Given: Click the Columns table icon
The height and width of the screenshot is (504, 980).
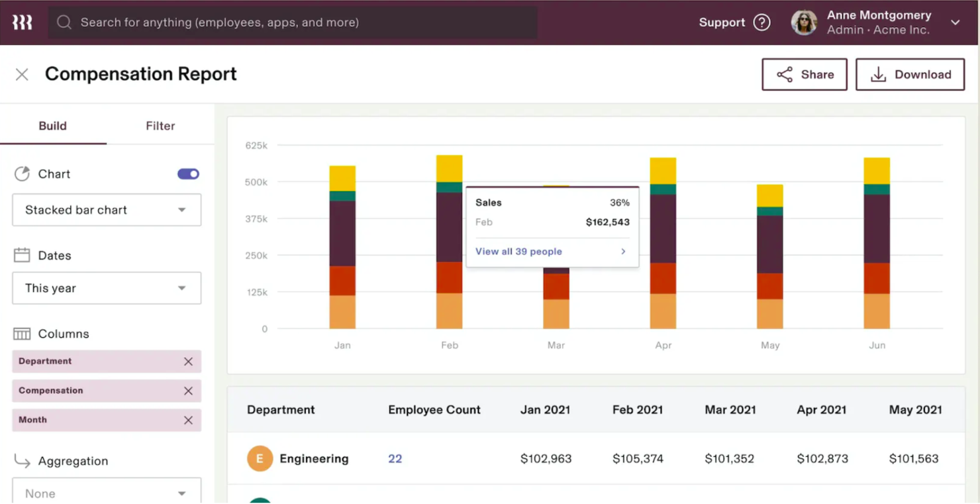Looking at the screenshot, I should [x=22, y=334].
